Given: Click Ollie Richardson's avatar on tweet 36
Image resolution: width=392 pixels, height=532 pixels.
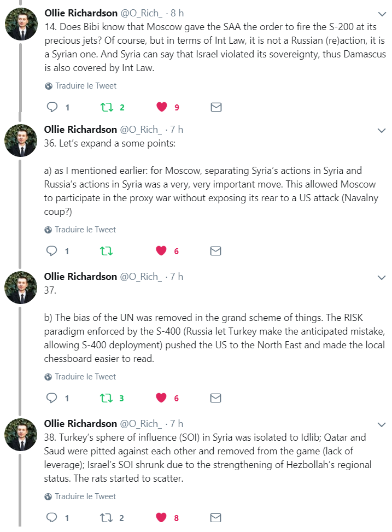Looking at the screenshot, I should tap(21, 141).
